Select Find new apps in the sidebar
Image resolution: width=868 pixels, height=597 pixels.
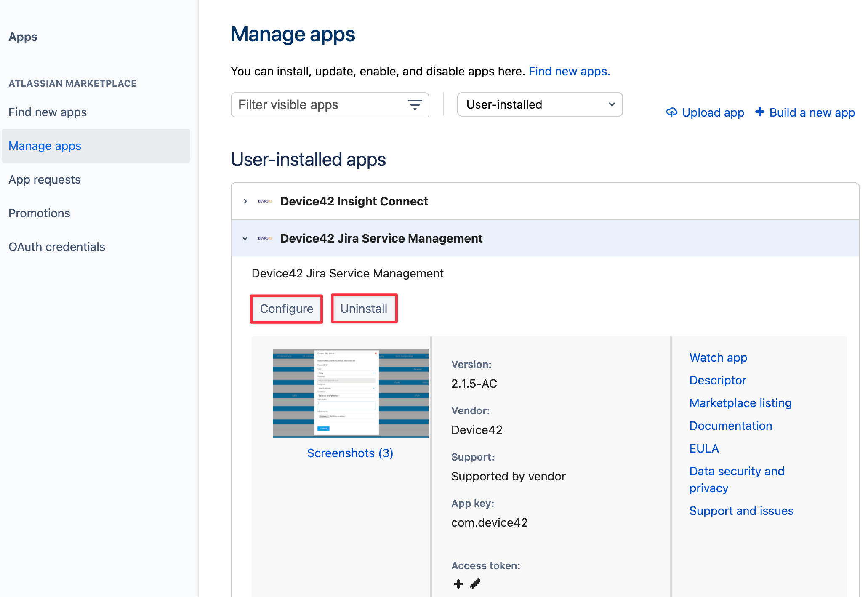click(x=47, y=112)
